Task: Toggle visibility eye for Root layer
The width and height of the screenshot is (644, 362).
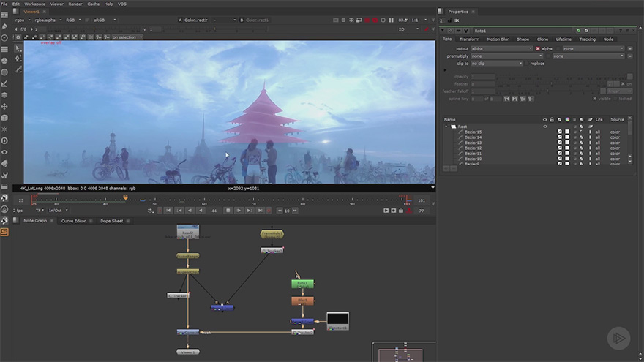Action: point(545,127)
